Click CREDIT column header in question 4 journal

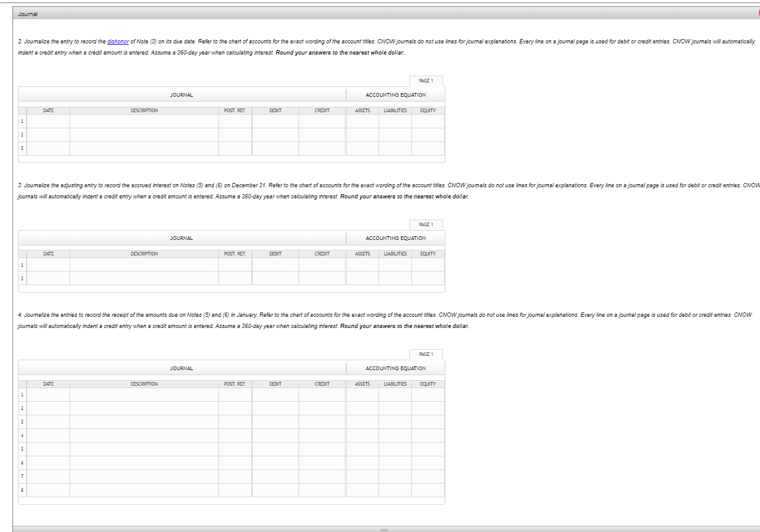coord(322,384)
